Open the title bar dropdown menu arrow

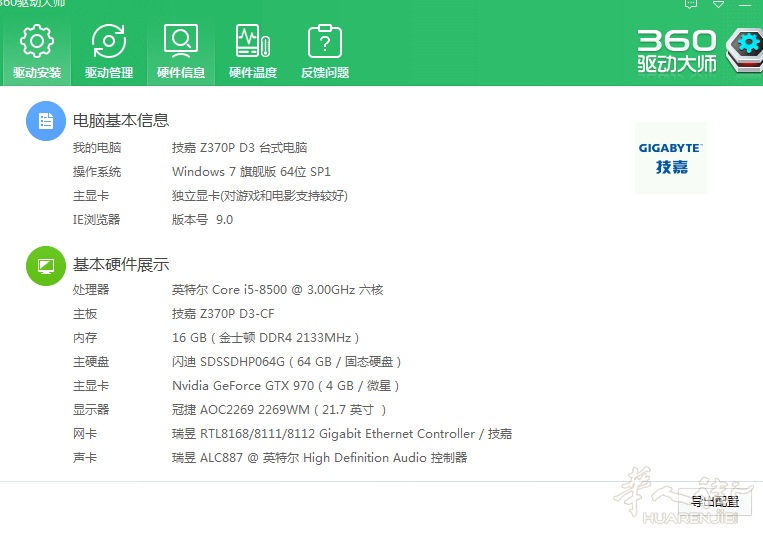click(x=718, y=4)
